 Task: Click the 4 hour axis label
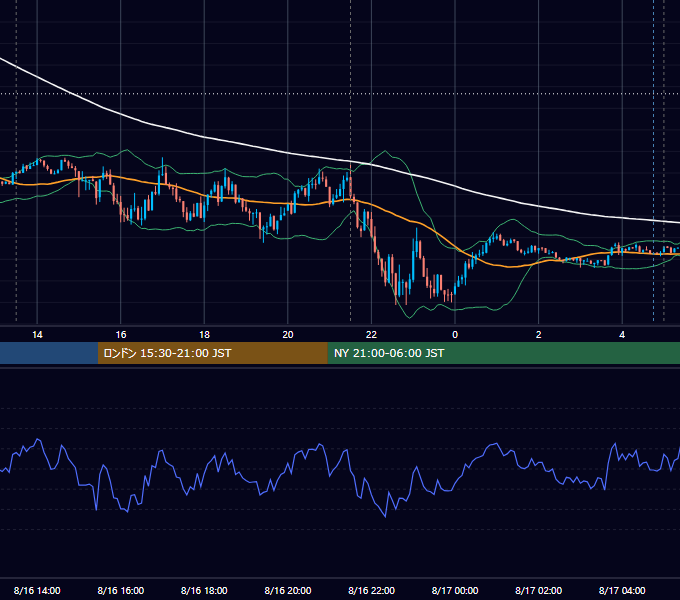[622, 335]
